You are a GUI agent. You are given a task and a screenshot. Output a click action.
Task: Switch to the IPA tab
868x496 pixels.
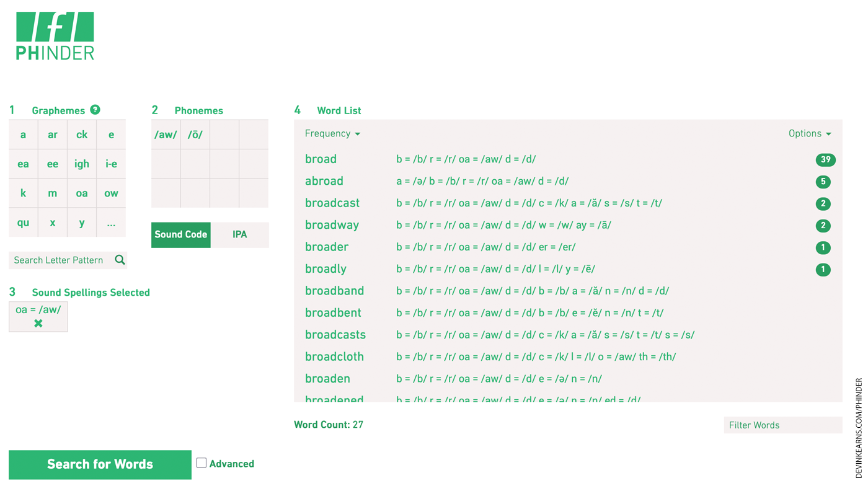239,234
